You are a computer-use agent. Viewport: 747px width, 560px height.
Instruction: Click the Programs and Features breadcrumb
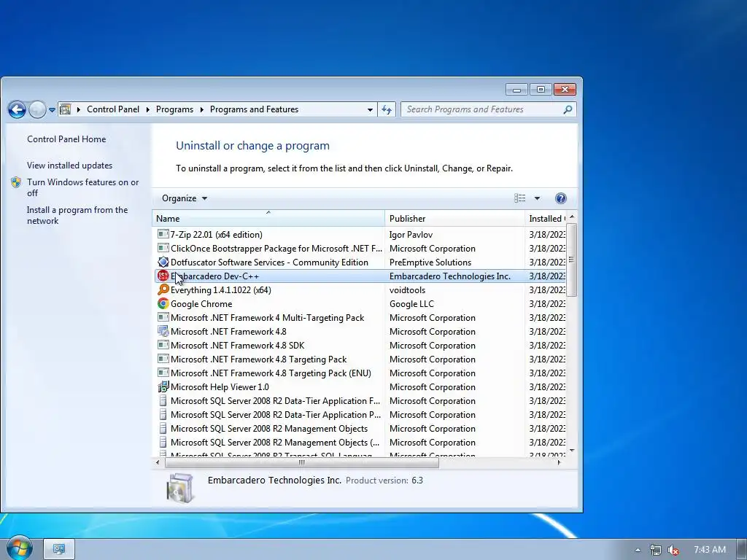coord(254,109)
